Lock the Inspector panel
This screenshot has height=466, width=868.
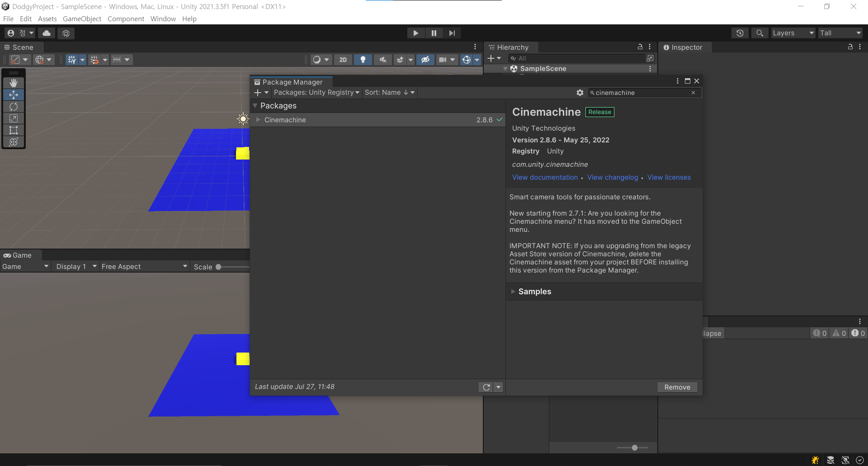point(850,47)
